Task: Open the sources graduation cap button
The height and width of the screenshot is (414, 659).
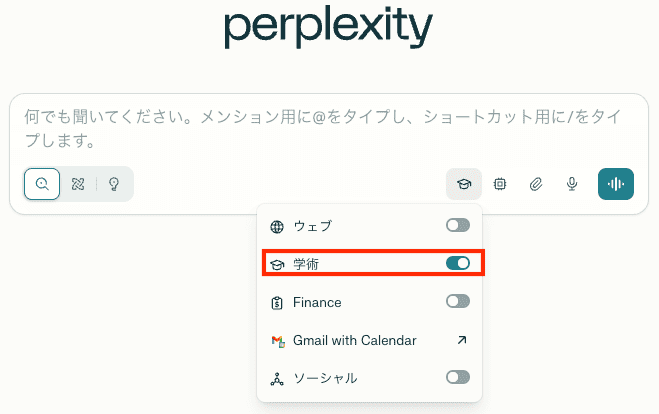Action: pyautogui.click(x=464, y=184)
